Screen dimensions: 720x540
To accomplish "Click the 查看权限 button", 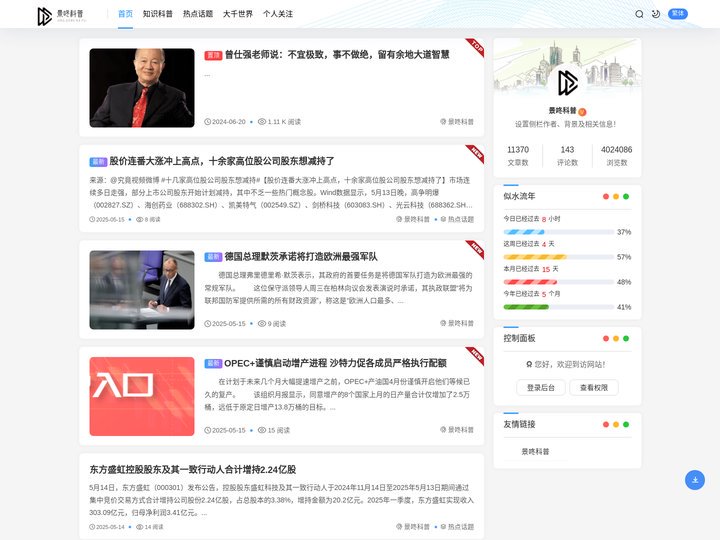I will (594, 388).
